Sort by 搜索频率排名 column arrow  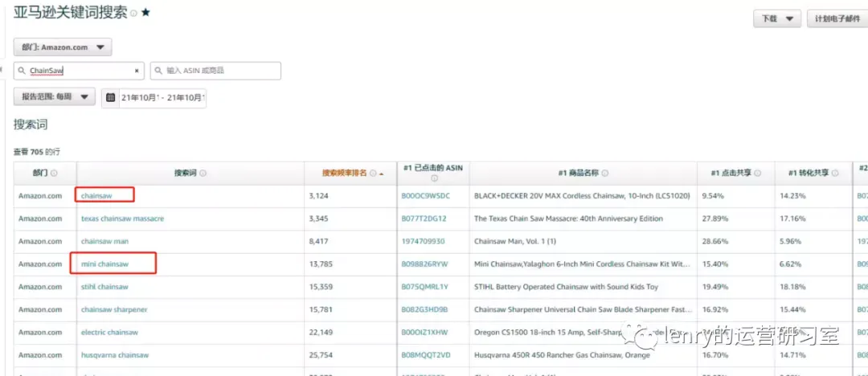382,174
